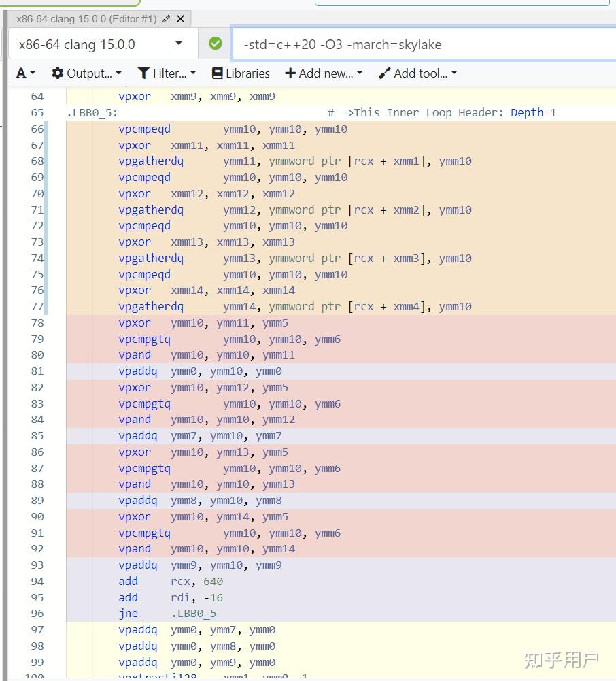Click the green compilation success checkmark icon
The height and width of the screenshot is (681, 616).
[216, 44]
